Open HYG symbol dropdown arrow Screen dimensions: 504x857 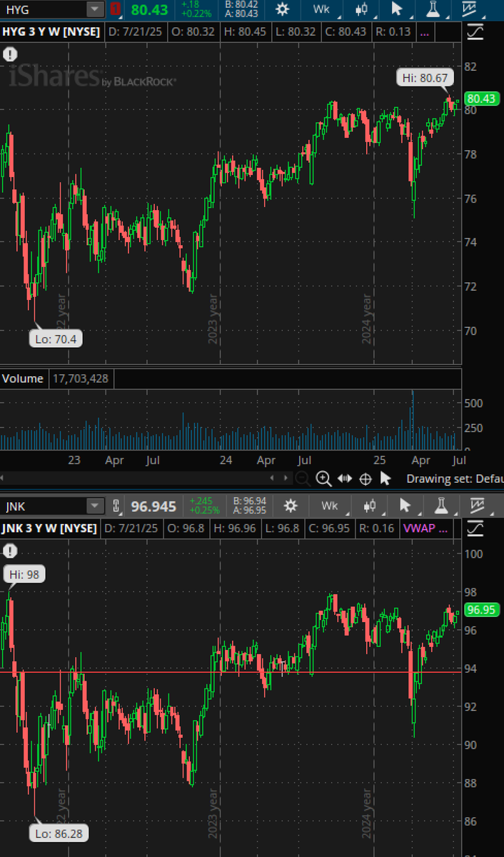pyautogui.click(x=95, y=9)
